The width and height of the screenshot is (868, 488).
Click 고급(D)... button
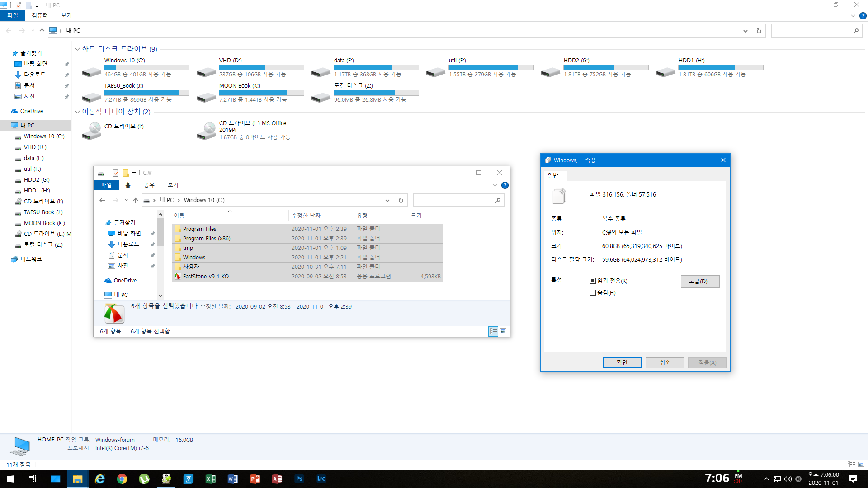click(x=700, y=281)
